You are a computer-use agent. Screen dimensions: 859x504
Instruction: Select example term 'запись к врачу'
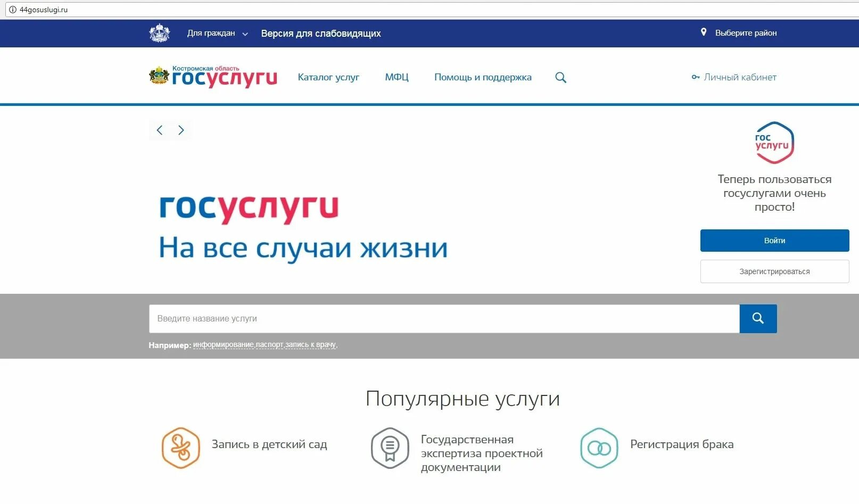(x=311, y=344)
